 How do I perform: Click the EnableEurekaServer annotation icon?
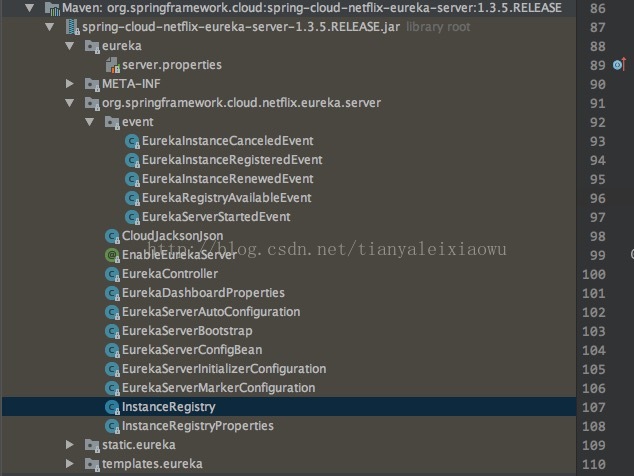point(112,255)
